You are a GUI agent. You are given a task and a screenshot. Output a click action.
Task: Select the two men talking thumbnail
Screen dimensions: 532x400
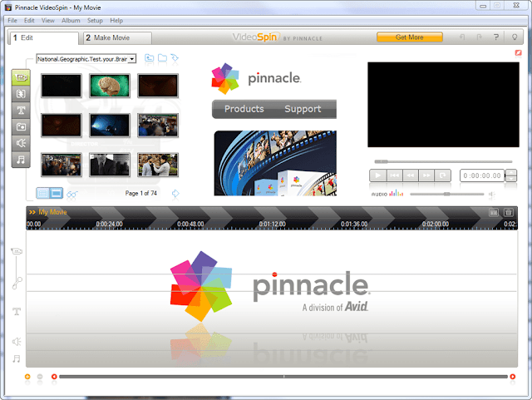coord(158,165)
